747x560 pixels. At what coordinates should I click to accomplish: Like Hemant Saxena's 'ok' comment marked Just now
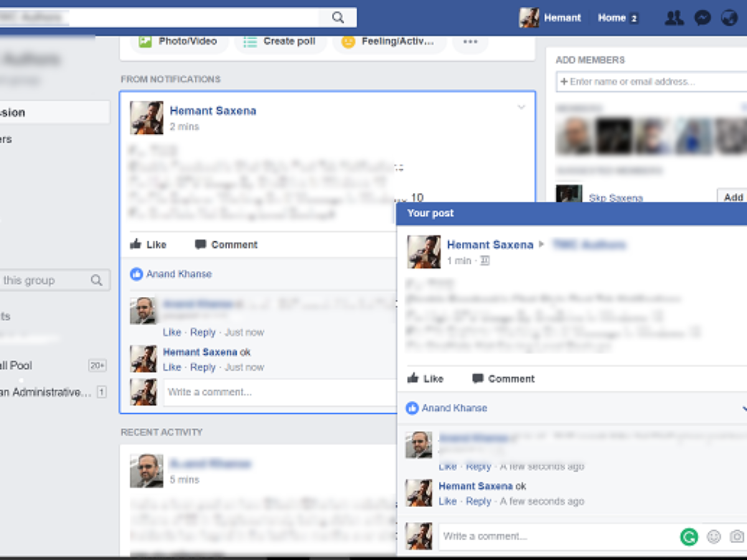click(172, 367)
